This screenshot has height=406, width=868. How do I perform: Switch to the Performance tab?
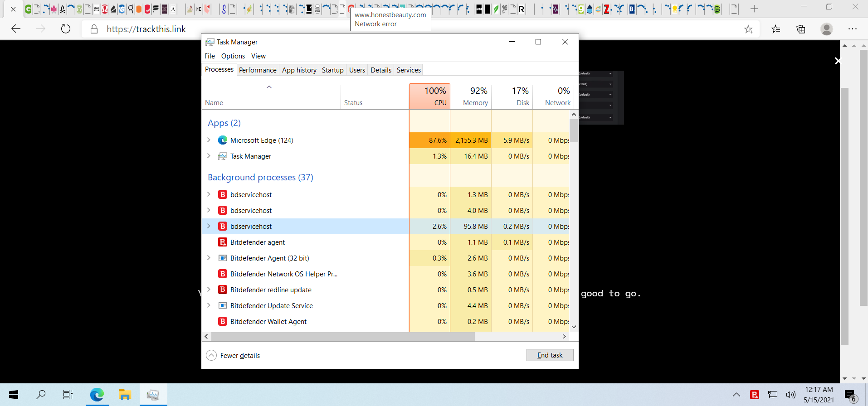tap(258, 70)
